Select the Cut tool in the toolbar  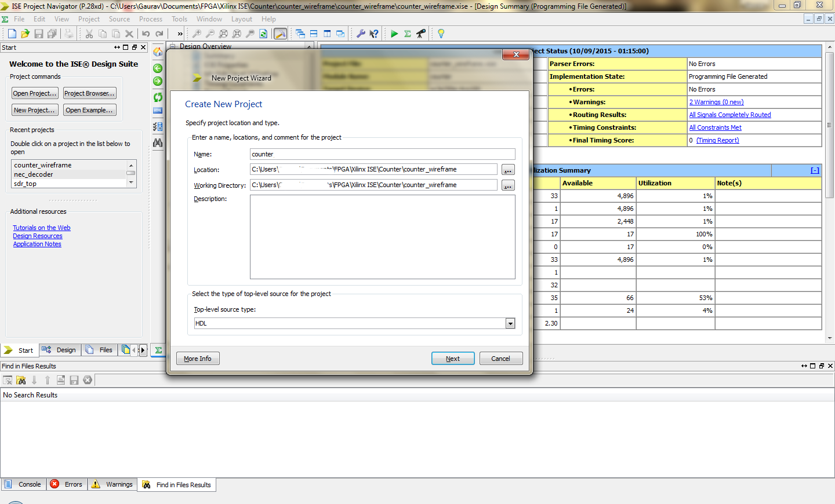(x=90, y=34)
